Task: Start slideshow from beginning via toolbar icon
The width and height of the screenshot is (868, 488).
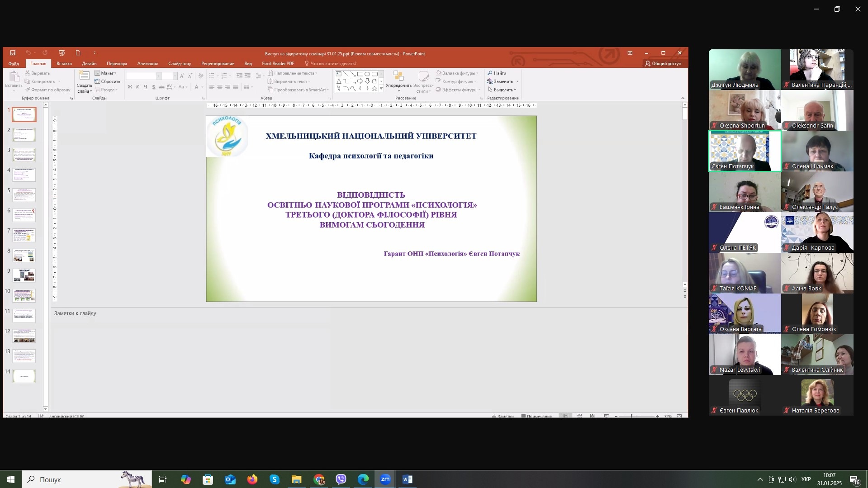Action: pos(62,53)
